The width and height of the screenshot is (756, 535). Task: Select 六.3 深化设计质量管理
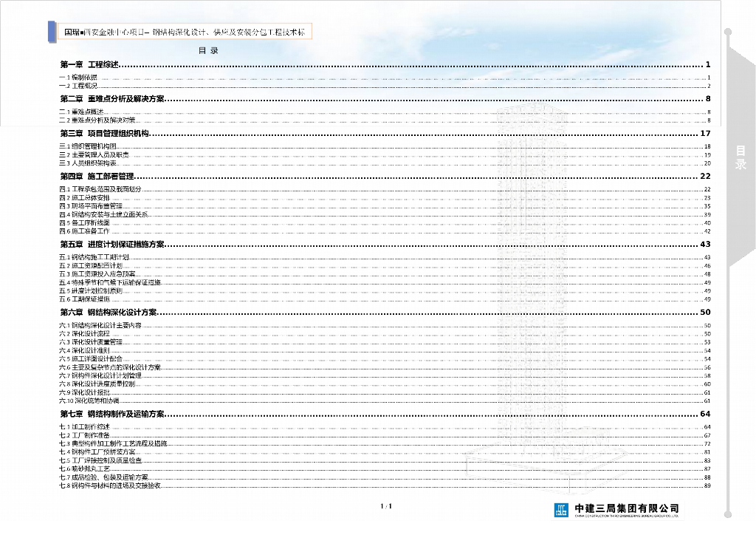[x=385, y=342]
